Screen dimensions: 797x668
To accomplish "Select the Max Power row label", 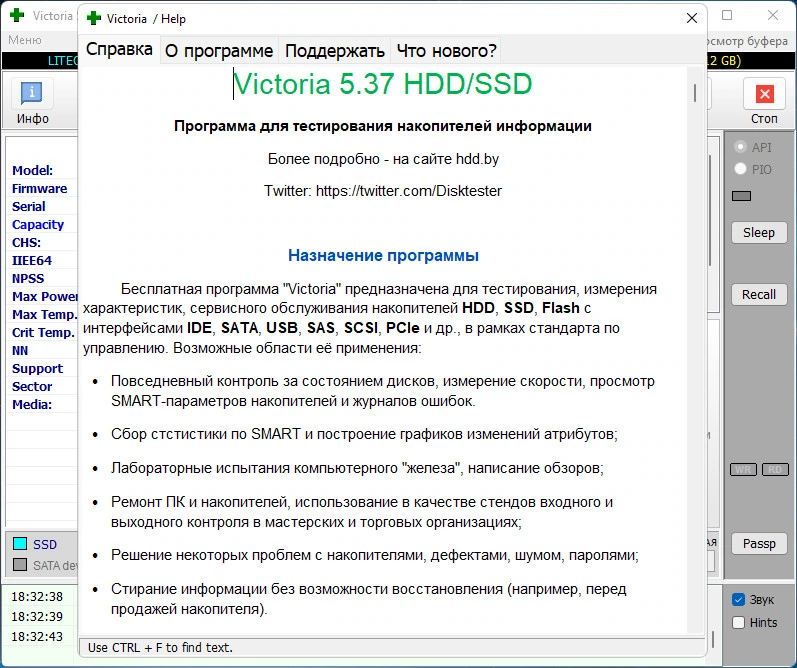I will (x=45, y=296).
